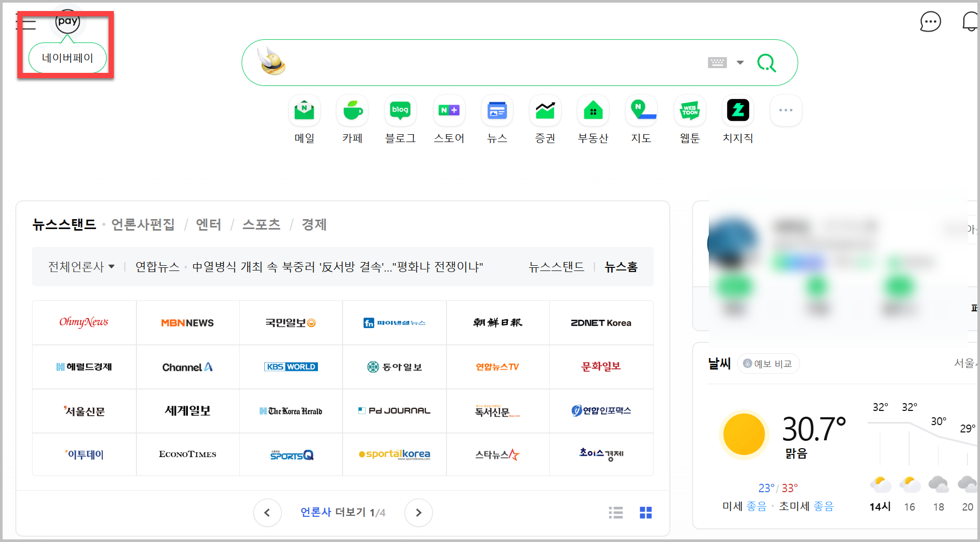Open the 초이스경제 publisher tile

coord(601,454)
